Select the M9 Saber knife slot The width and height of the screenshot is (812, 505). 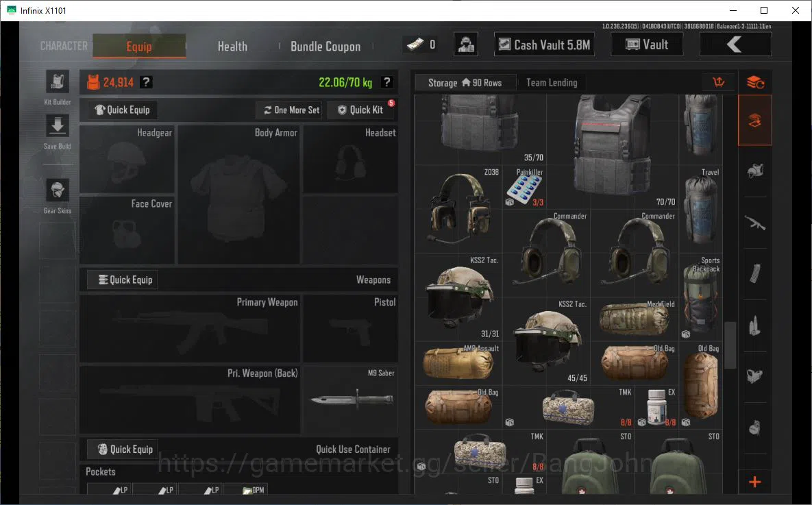point(351,399)
